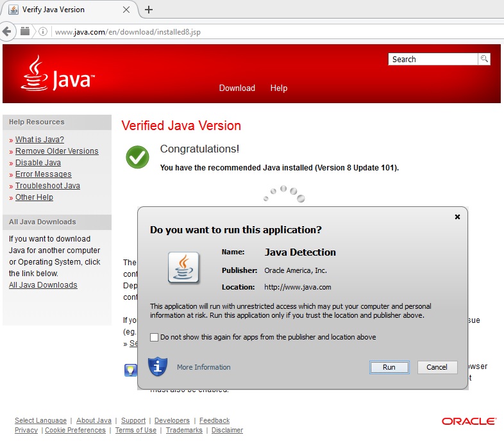The height and width of the screenshot is (444, 504).
Task: Open the Troubleshoot Java link
Action: (x=47, y=186)
